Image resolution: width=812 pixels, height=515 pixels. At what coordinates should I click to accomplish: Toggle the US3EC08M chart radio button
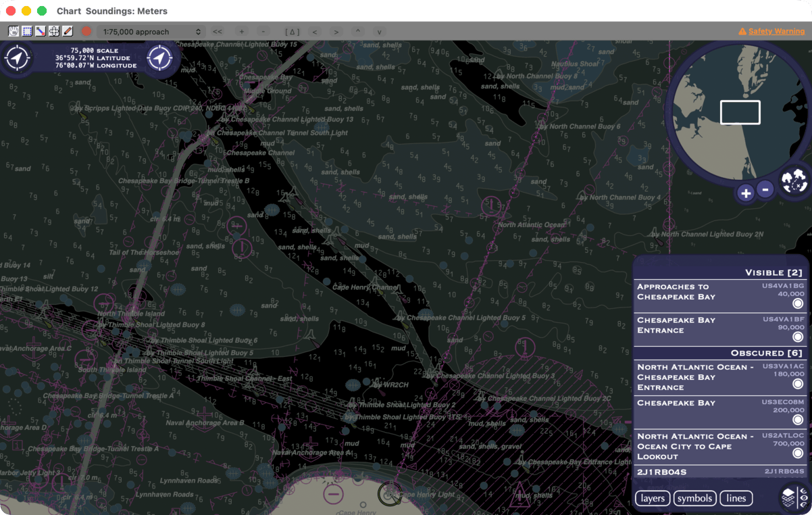click(798, 420)
